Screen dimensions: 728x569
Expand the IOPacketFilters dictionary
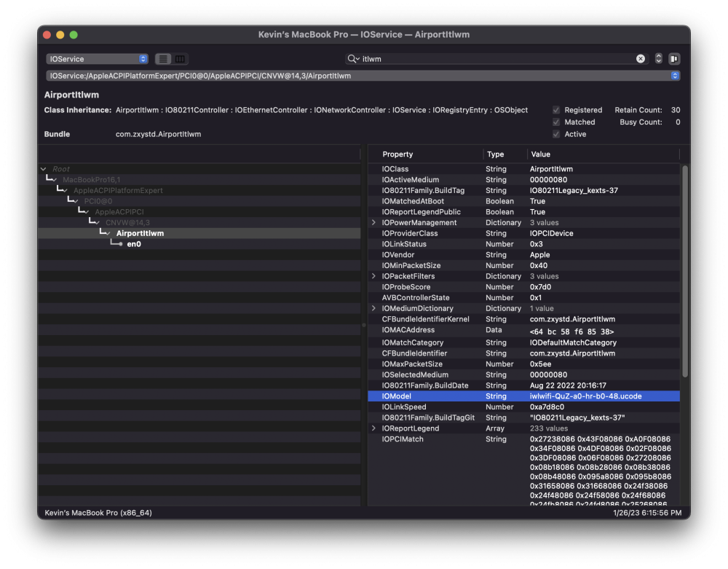coord(373,276)
